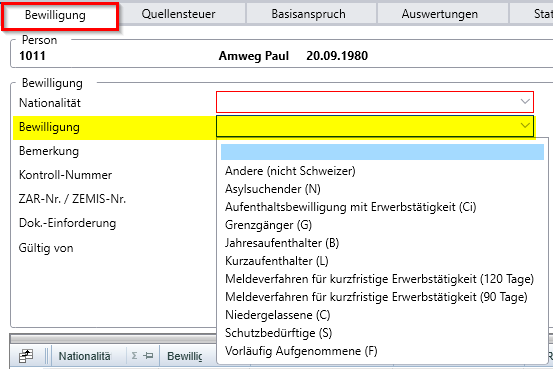Click the person number 1011
553x369 pixels.
(x=32, y=56)
